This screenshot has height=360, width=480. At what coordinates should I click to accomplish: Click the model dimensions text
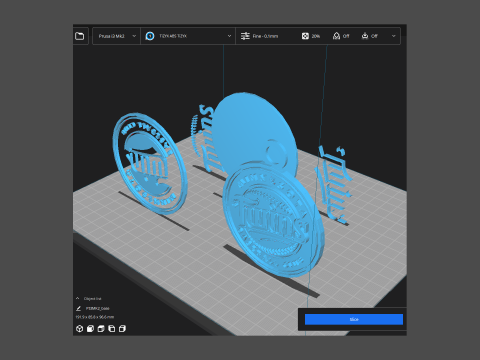click(x=95, y=317)
